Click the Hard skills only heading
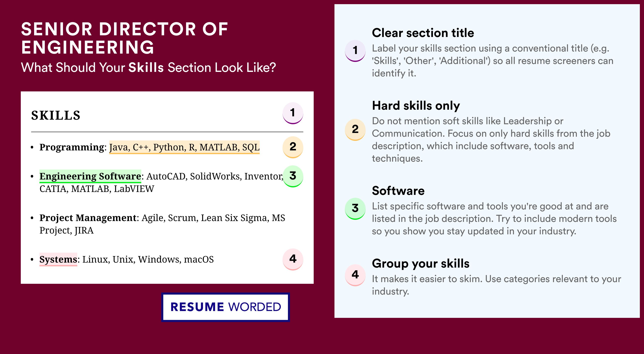This screenshot has height=354, width=644. coord(416,106)
